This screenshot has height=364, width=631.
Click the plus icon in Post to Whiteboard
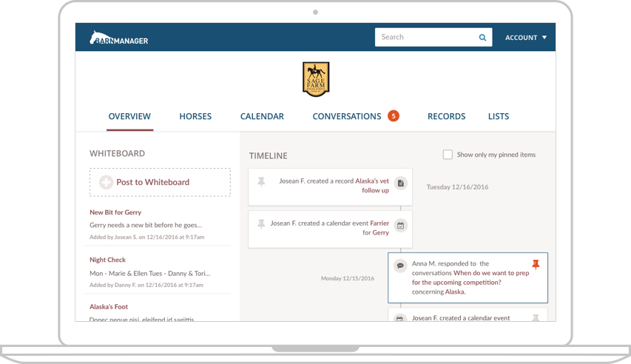pos(107,183)
